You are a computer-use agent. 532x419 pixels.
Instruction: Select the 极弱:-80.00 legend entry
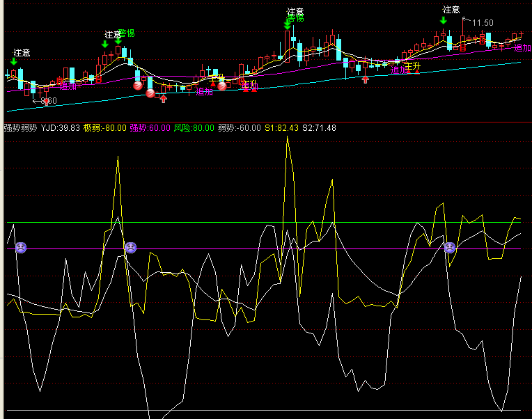(105, 128)
